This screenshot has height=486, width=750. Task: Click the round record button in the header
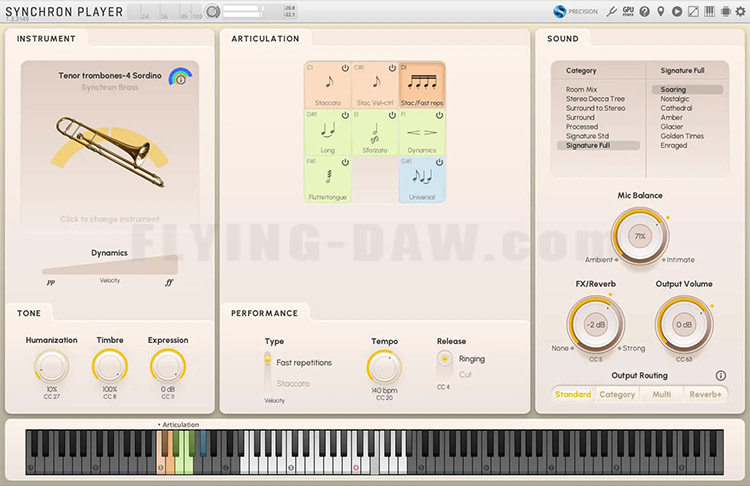point(213,11)
